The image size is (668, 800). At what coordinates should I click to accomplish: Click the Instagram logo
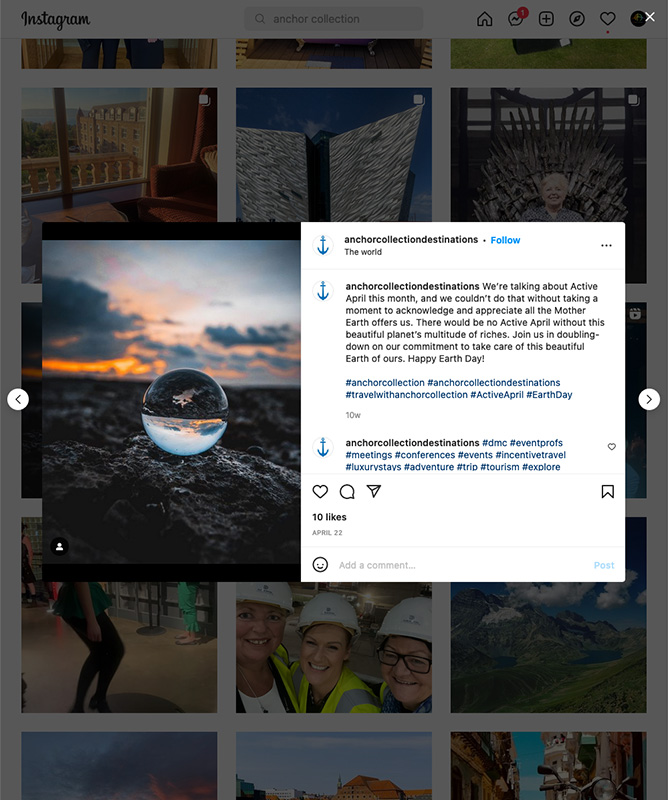[56, 19]
